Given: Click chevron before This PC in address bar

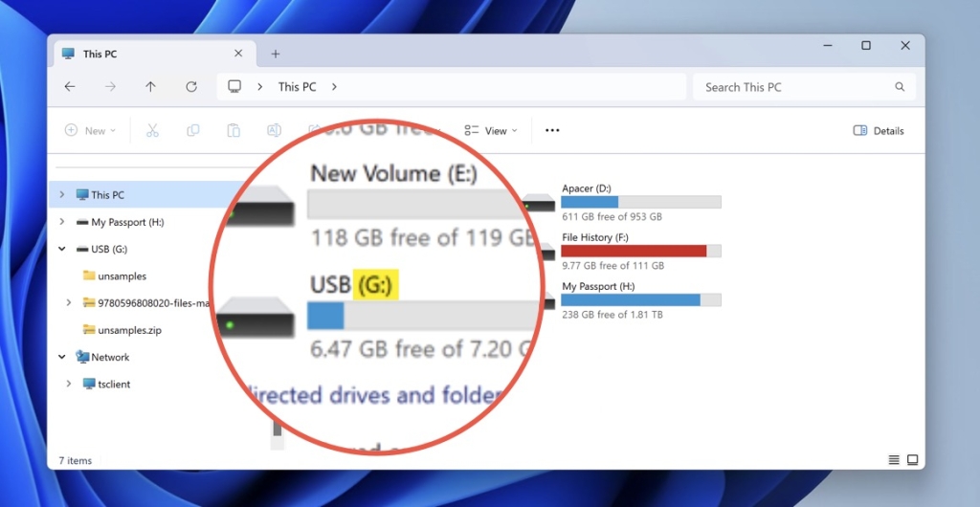Looking at the screenshot, I should 260,87.
